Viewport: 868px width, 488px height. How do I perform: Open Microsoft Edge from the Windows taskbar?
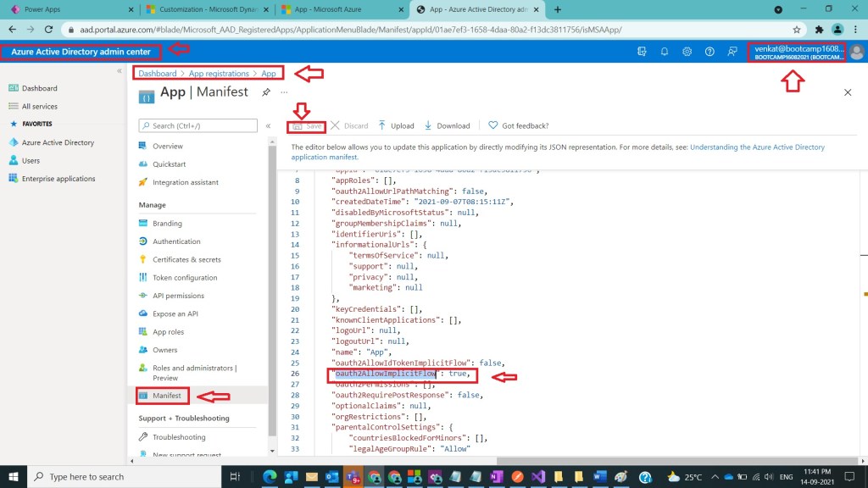pos(270,476)
